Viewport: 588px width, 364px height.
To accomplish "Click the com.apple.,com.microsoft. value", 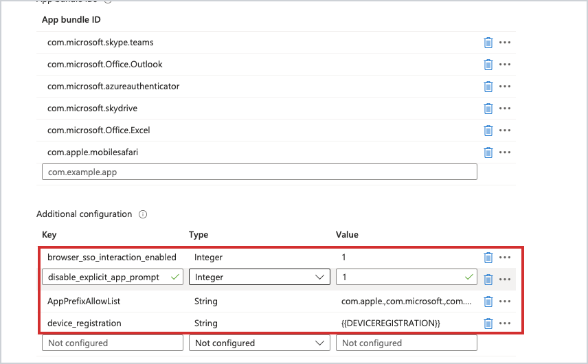I will 407,302.
